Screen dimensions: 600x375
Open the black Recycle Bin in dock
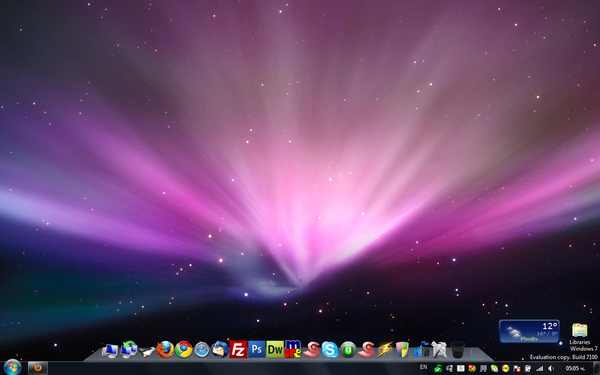click(x=457, y=349)
